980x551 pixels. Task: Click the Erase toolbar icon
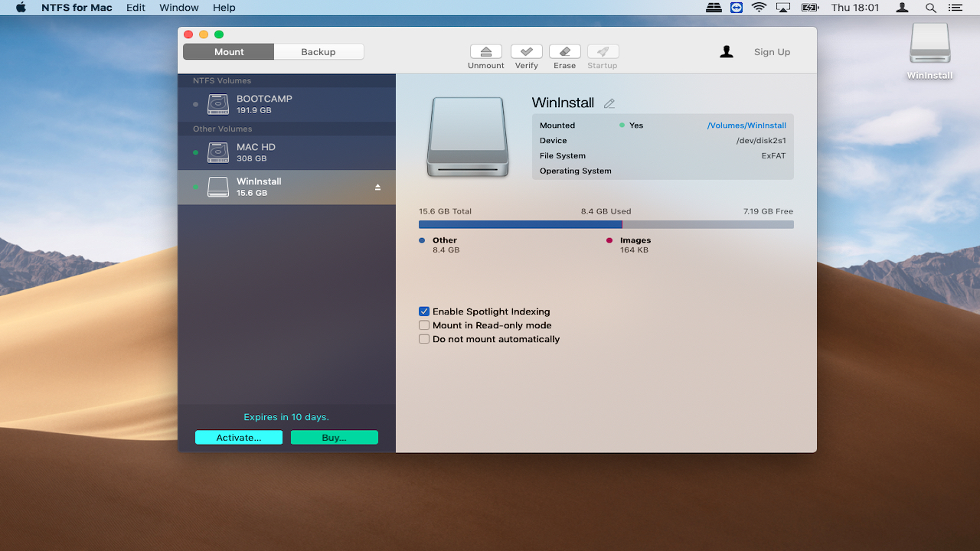coord(565,52)
